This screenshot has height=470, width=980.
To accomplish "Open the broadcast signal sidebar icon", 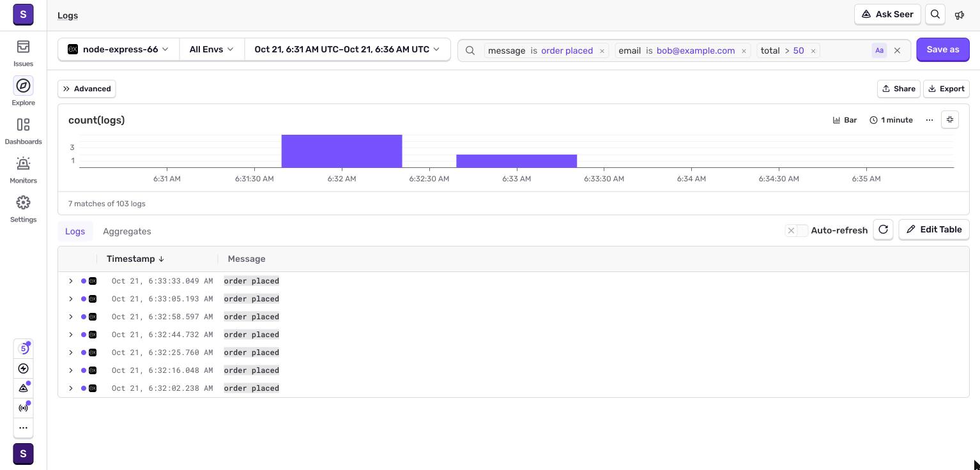I will click(23, 407).
